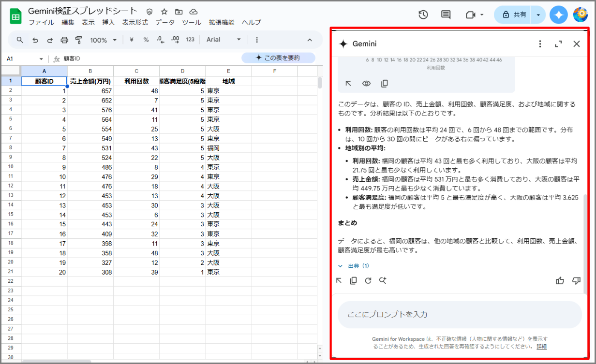Open Gemini panel more options menu
This screenshot has height=364, width=596.
540,44
